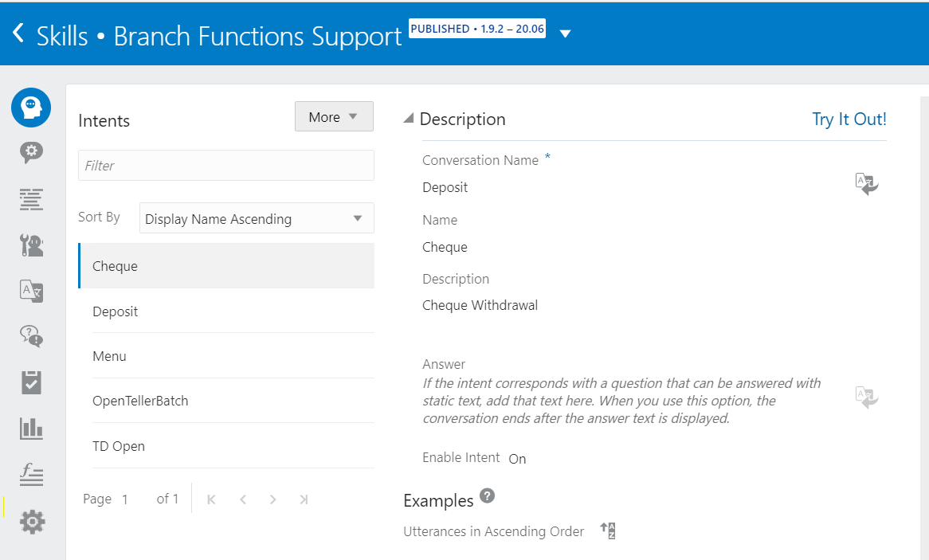This screenshot has height=560, width=929.
Task: Open the Sort By Display Name dropdown
Action: click(x=257, y=218)
